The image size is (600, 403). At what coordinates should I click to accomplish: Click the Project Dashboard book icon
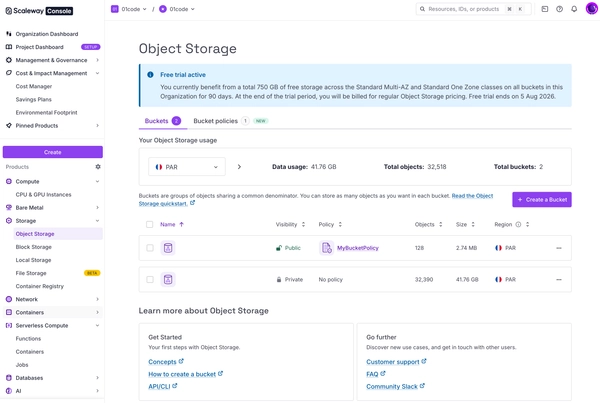point(9,47)
